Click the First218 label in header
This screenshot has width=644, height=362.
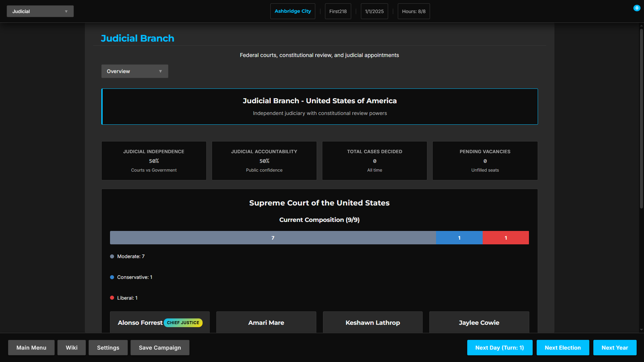pos(338,11)
